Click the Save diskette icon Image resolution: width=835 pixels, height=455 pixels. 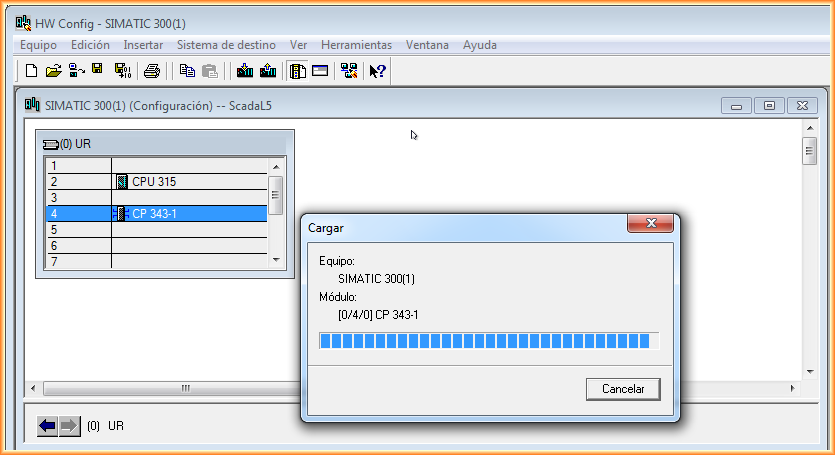[98, 70]
